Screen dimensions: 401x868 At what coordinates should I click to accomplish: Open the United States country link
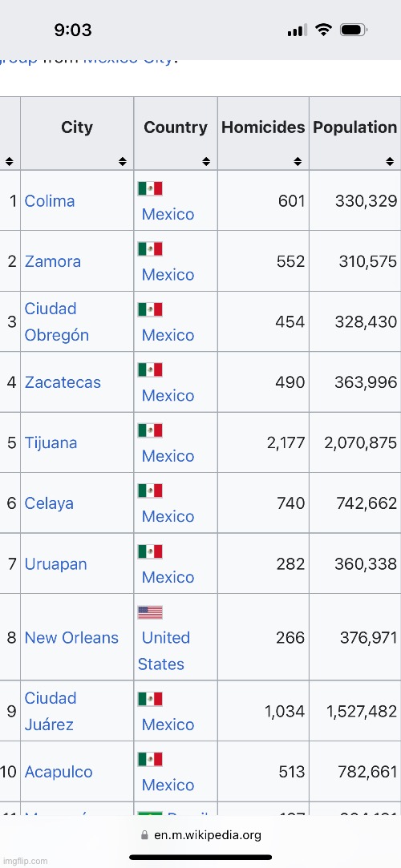click(164, 651)
